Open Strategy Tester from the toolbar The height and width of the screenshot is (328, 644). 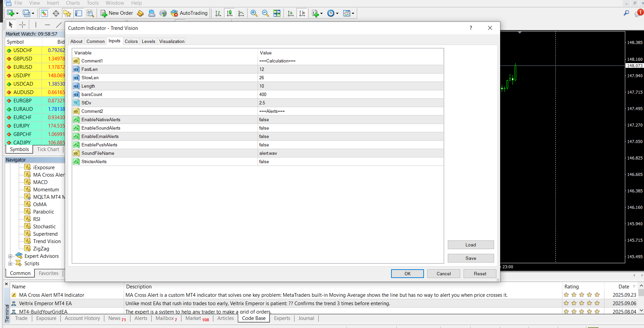(90, 13)
